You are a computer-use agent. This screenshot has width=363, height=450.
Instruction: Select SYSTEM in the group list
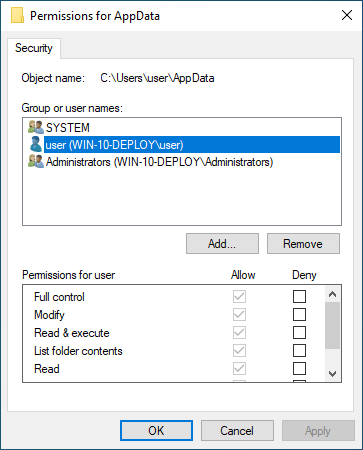68,127
